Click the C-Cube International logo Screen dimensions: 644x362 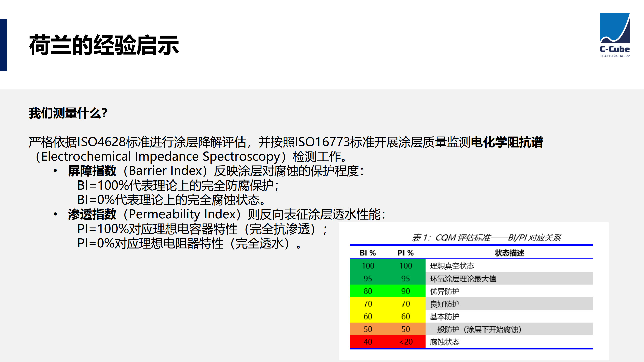(614, 35)
